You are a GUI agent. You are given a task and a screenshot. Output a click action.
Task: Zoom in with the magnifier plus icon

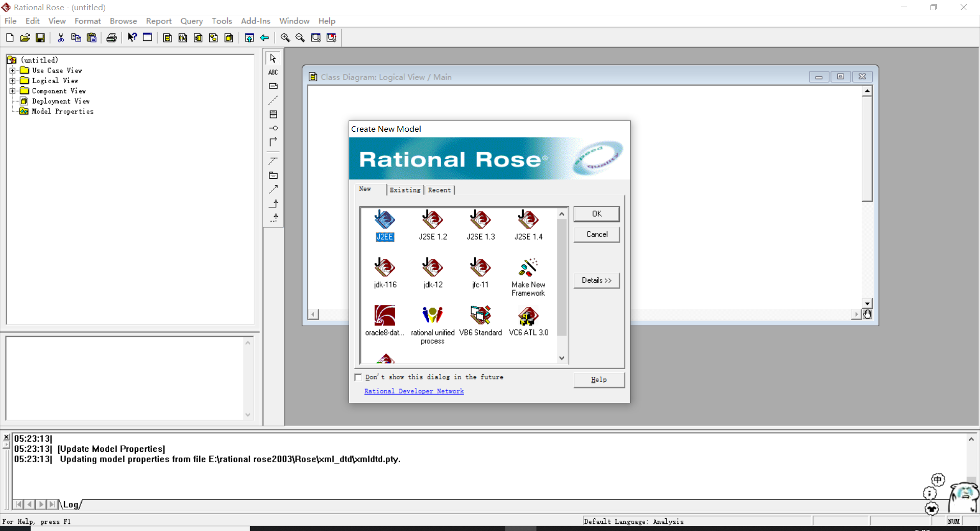(285, 38)
